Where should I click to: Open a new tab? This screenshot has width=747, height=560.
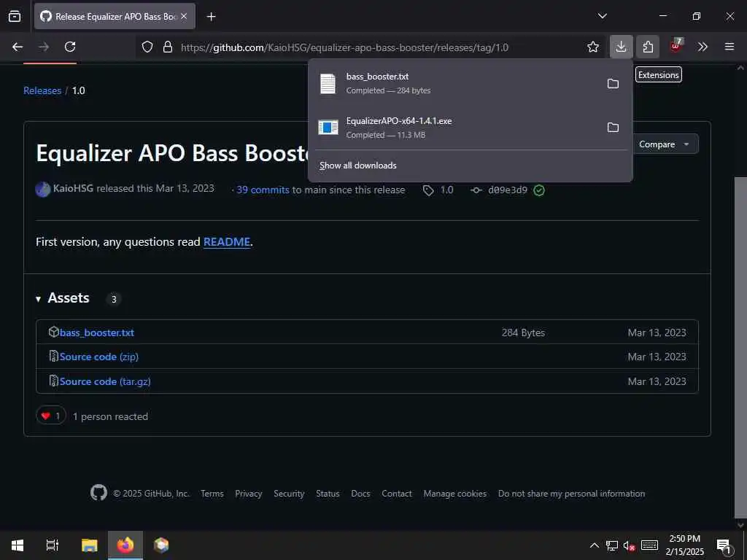coord(211,17)
